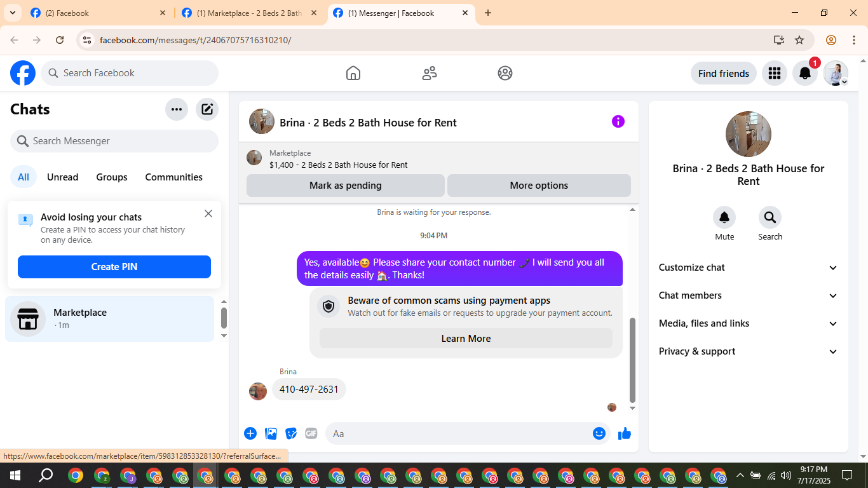Switch to the Marketplace 2 Beds browser tab
Image resolution: width=868 pixels, height=488 pixels.
(249, 13)
